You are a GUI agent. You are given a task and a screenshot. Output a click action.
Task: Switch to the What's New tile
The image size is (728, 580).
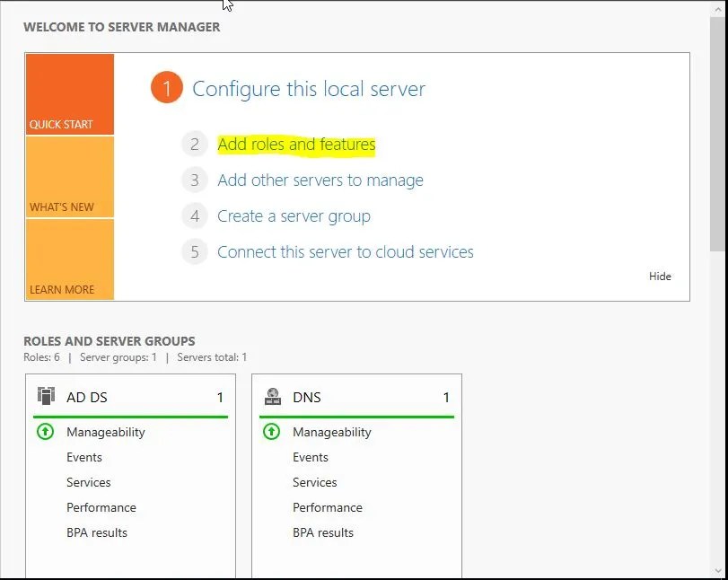tap(70, 177)
